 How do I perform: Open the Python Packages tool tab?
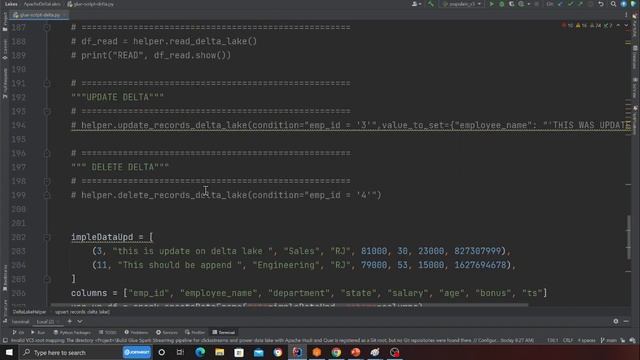point(72,333)
